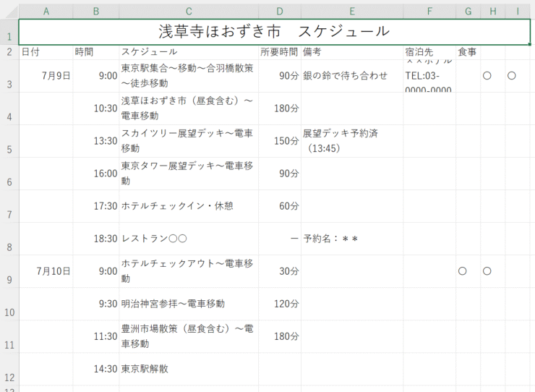Select the 浅草ほおずき市（昼食含む） cell

point(189,108)
